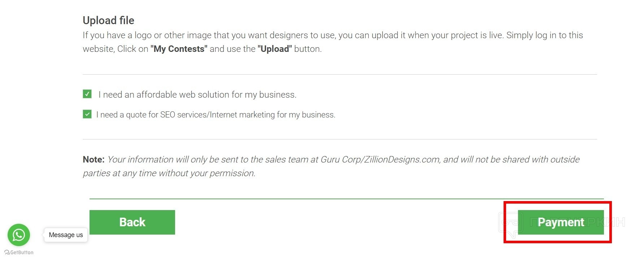The height and width of the screenshot is (258, 644).
Task: Open the GetButton text link
Action: point(22,252)
